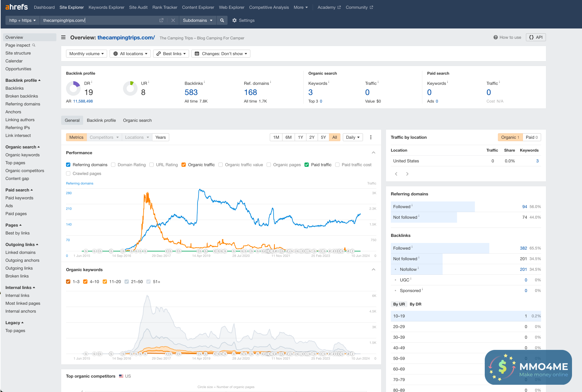Viewport: 582px width, 392px height.
Task: Clear the URL field with X icon
Action: coord(173,20)
